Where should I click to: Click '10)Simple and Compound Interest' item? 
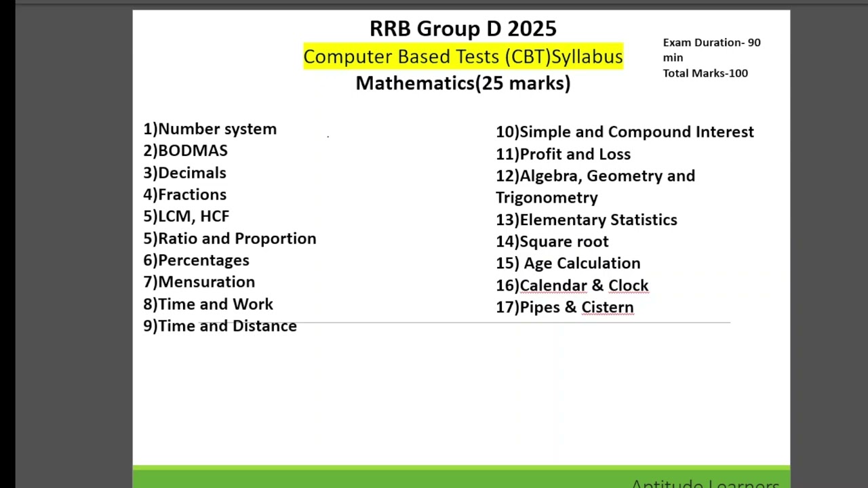tap(625, 132)
